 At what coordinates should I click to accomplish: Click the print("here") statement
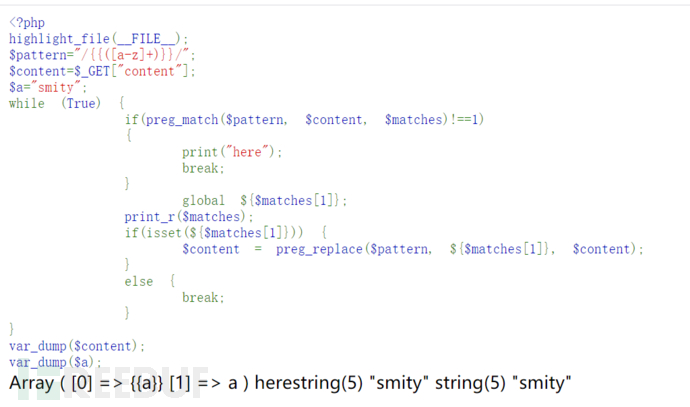point(232,152)
